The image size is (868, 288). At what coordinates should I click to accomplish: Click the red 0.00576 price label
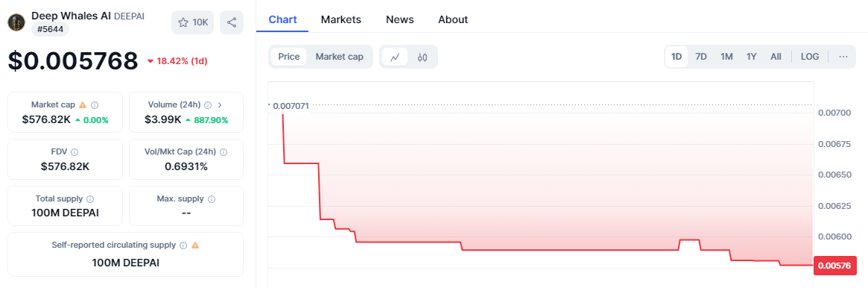pos(834,266)
